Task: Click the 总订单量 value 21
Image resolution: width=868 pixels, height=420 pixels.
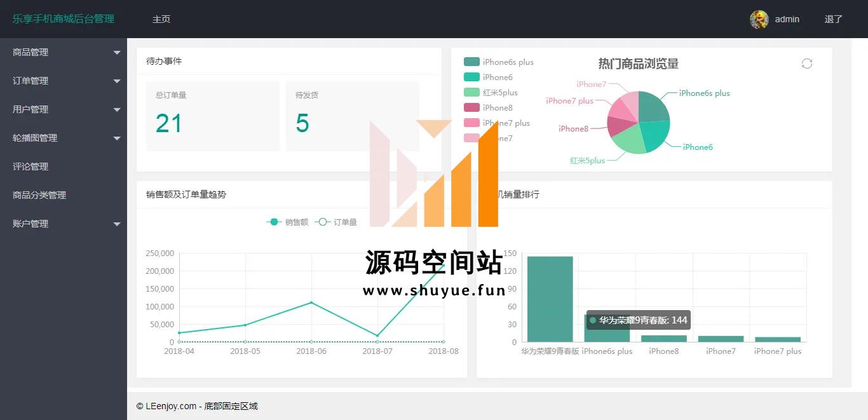Action: [169, 123]
